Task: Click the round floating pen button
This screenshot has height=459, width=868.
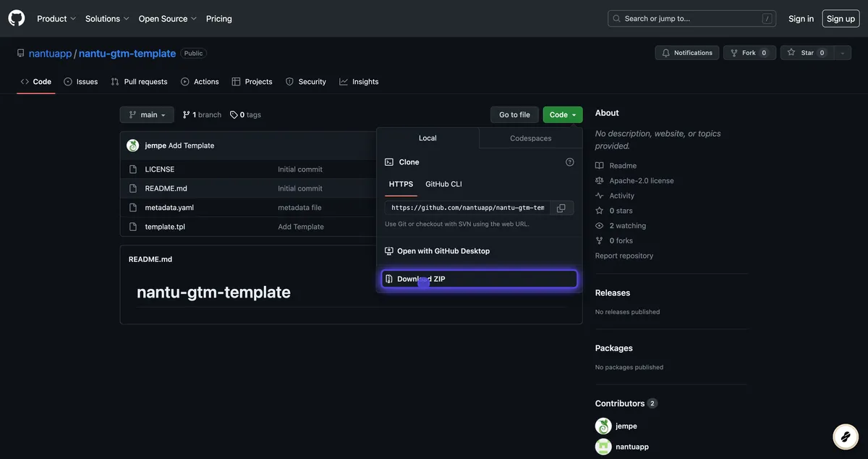Action: click(845, 437)
